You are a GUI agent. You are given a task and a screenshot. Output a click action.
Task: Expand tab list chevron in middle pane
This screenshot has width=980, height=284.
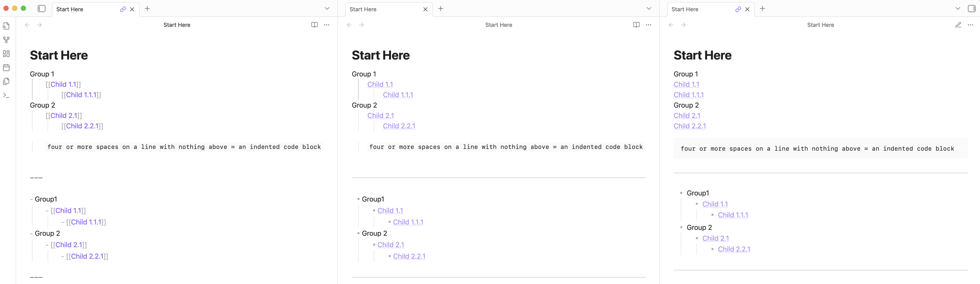click(x=649, y=8)
